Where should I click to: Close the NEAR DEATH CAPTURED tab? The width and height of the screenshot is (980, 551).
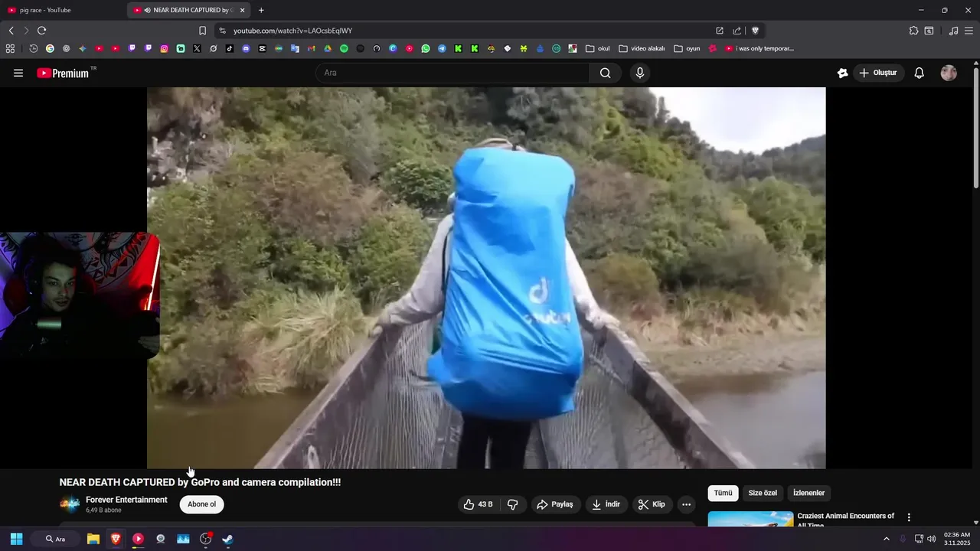coord(243,10)
